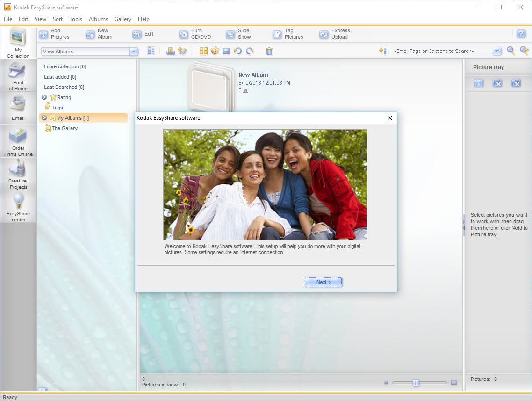The width and height of the screenshot is (532, 401).
Task: Open Creative Projects
Action: [x=18, y=174]
